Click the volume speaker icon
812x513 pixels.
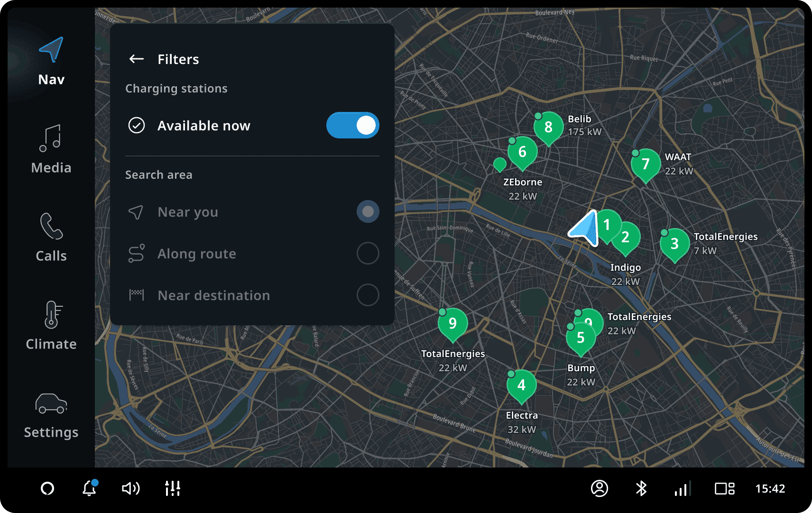tap(130, 488)
